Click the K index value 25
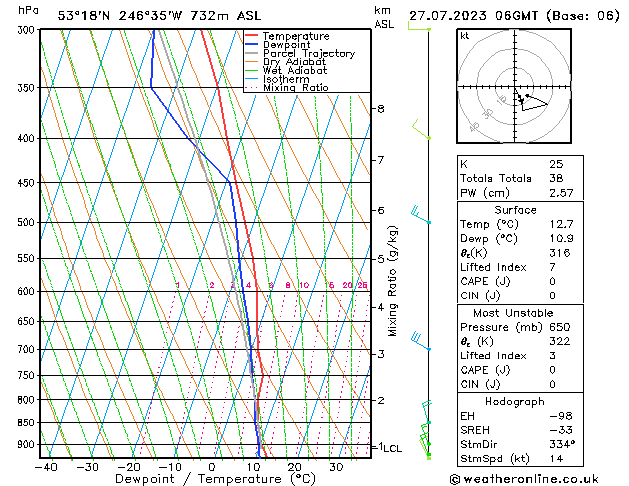The height and width of the screenshot is (486, 629). [556, 164]
